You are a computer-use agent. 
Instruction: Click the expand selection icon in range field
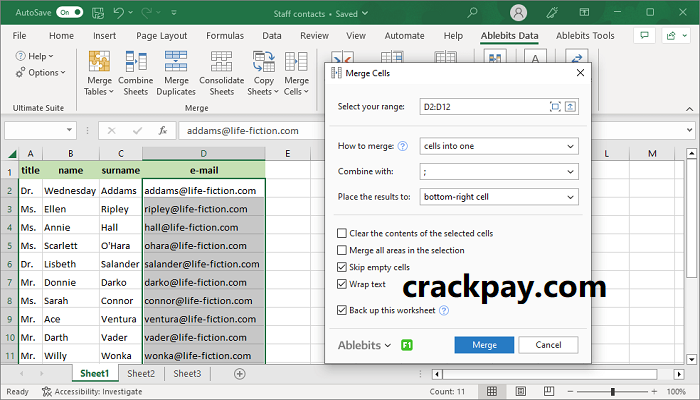click(555, 107)
